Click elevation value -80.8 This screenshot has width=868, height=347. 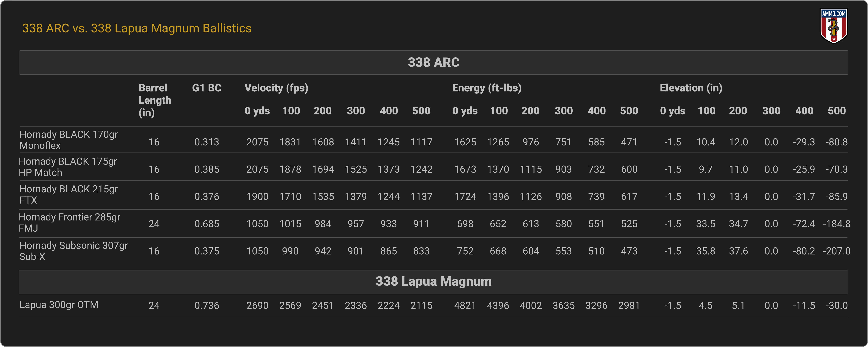click(x=837, y=142)
